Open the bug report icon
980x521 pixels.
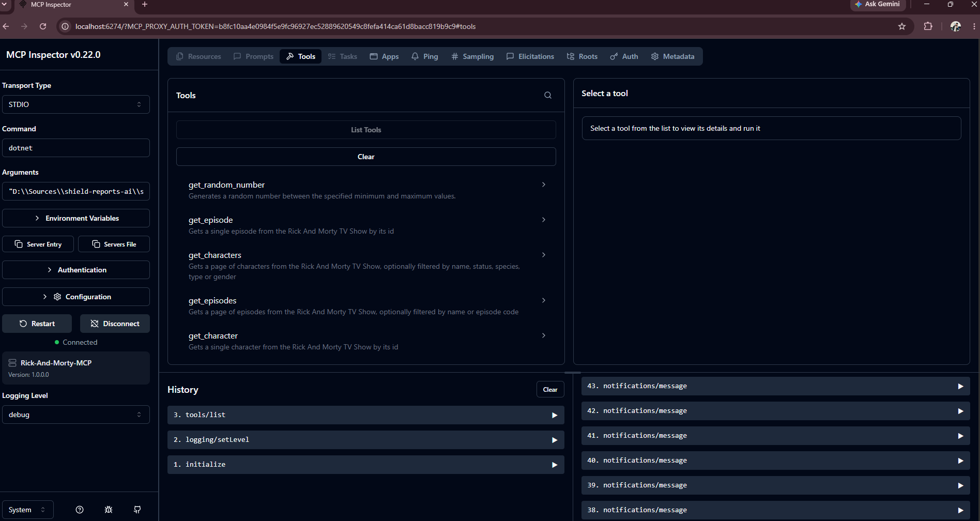coord(109,510)
